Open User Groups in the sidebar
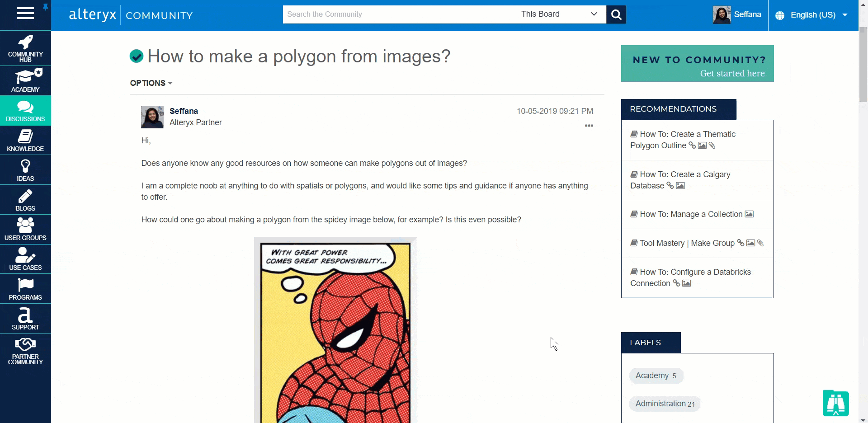868x423 pixels. click(x=25, y=230)
